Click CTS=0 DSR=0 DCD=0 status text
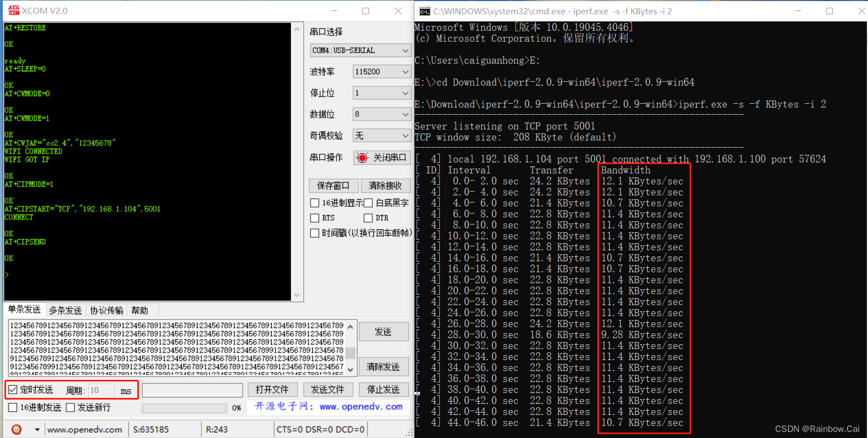868x438 pixels. [321, 429]
